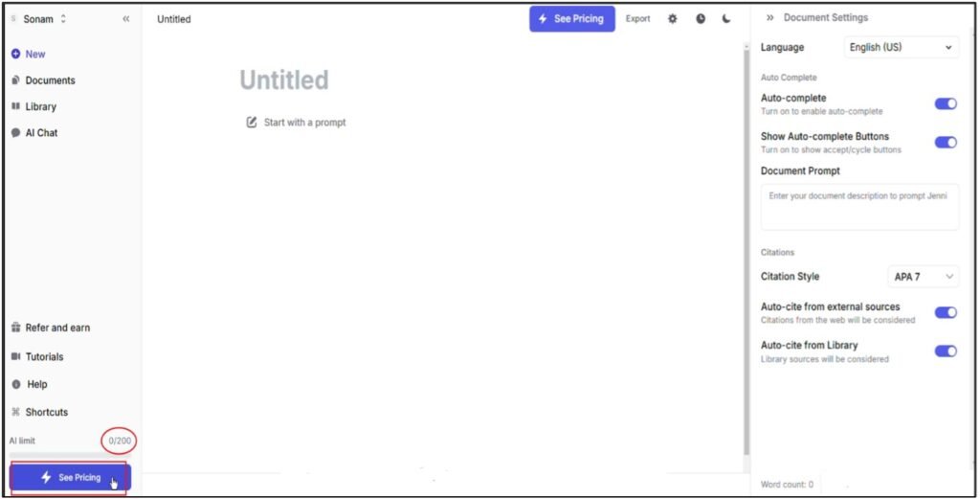
Task: Open AI Chat in sidebar
Action: click(x=34, y=132)
